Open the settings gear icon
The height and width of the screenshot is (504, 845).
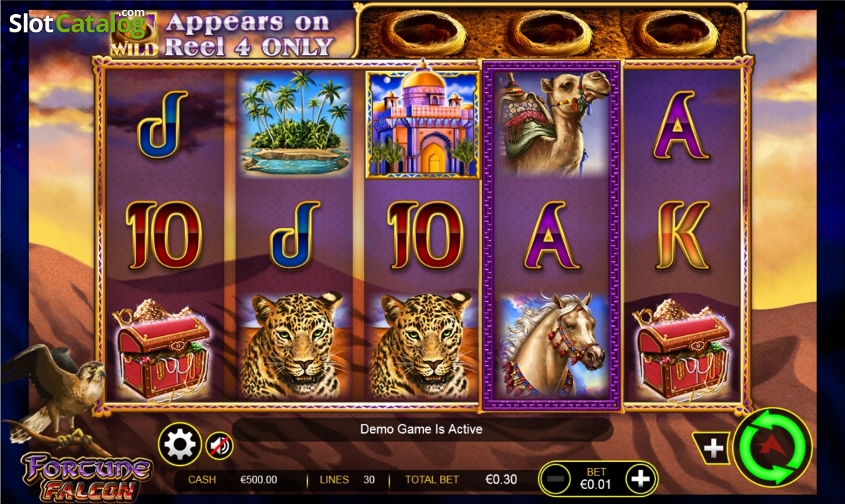tap(180, 444)
